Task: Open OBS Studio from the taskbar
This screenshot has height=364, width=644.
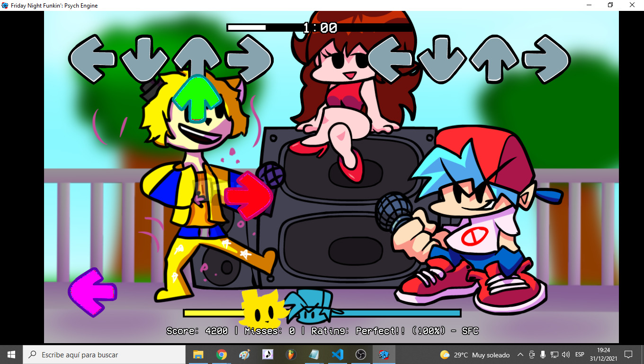Action: [x=361, y=355]
